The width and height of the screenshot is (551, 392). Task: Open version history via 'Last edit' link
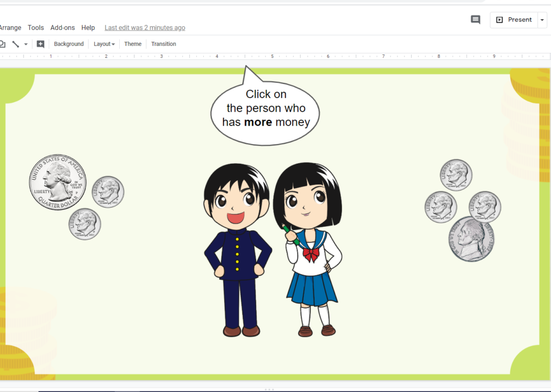click(x=144, y=27)
